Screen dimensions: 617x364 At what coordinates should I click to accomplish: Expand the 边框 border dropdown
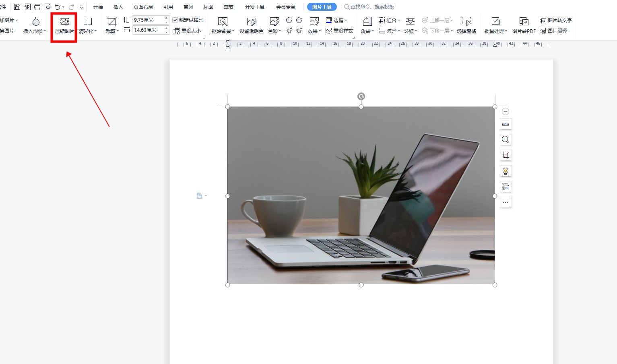coord(336,20)
